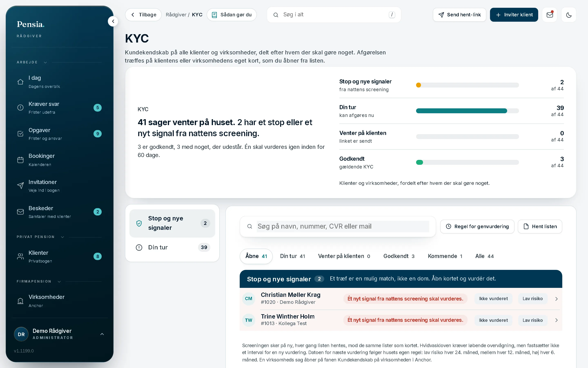
Task: Click the Send hent-link button
Action: coord(459,15)
